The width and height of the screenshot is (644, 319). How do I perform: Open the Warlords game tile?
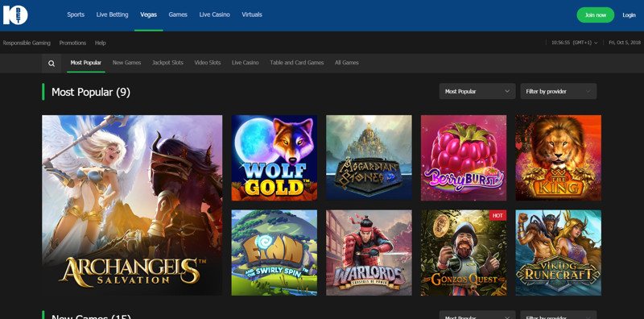[369, 253]
